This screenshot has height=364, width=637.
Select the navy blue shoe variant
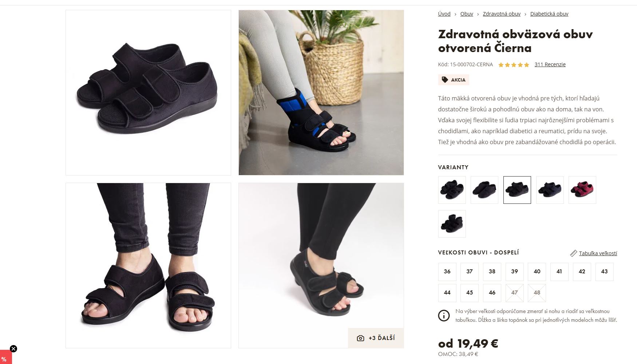click(550, 190)
